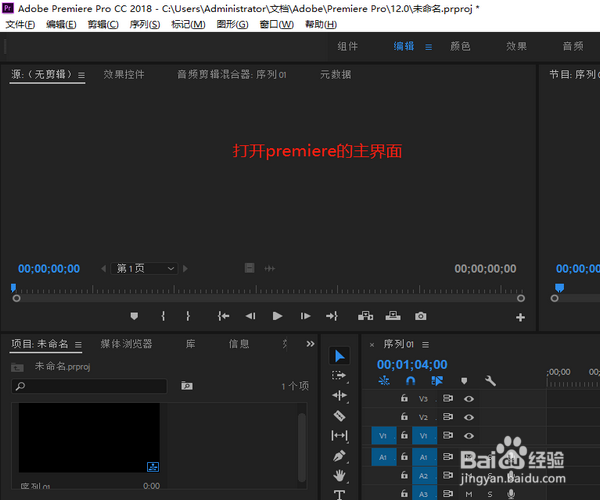Click the Insert edit button
Viewport: 600px width, 500px height.
pos(365,316)
